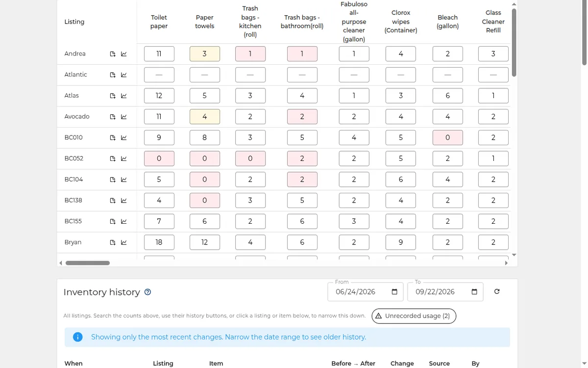This screenshot has height=368, width=588.
Task: Click the Source column header
Action: (x=440, y=364)
